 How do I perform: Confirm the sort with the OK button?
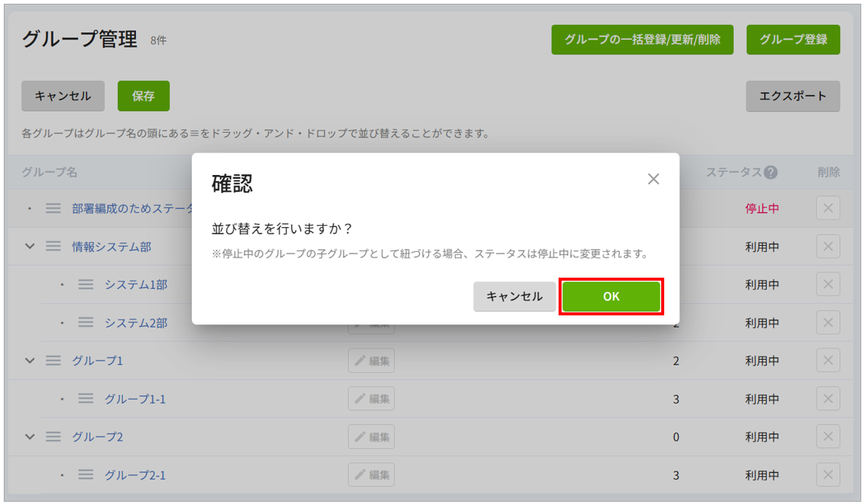click(611, 296)
